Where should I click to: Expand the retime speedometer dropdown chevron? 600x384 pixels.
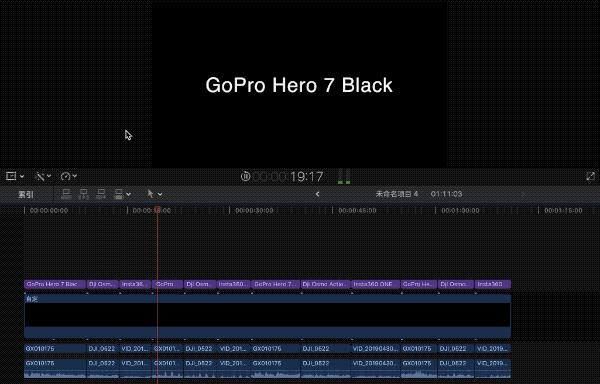click(75, 176)
